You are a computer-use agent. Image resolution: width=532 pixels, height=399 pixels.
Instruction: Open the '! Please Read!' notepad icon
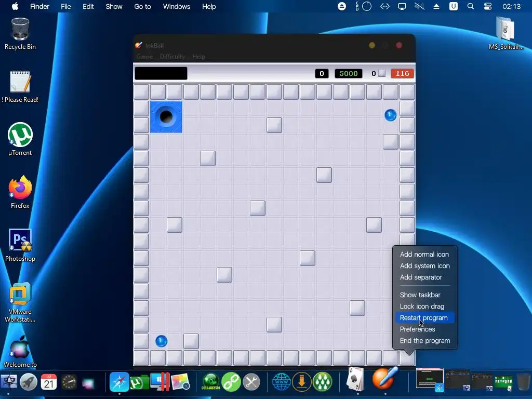20,87
